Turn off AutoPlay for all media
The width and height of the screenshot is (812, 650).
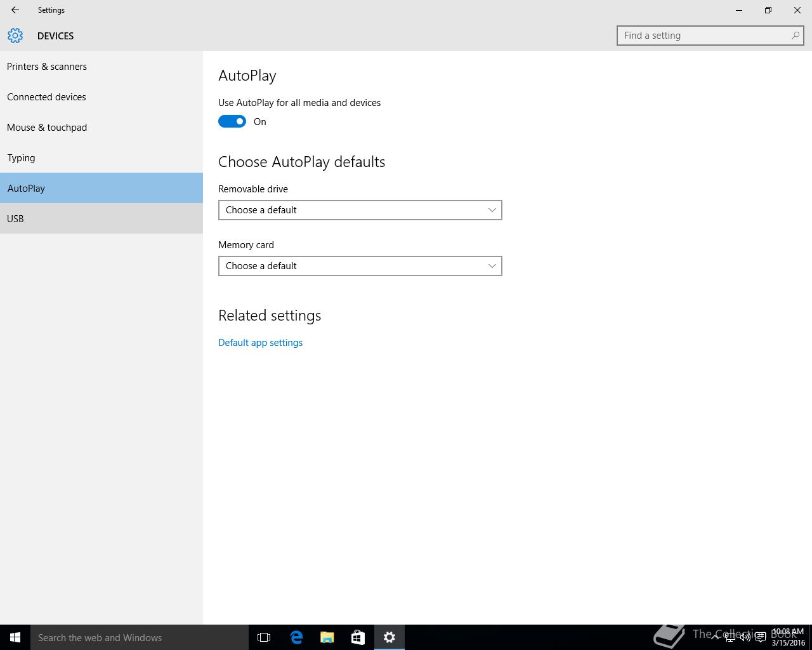click(x=232, y=122)
